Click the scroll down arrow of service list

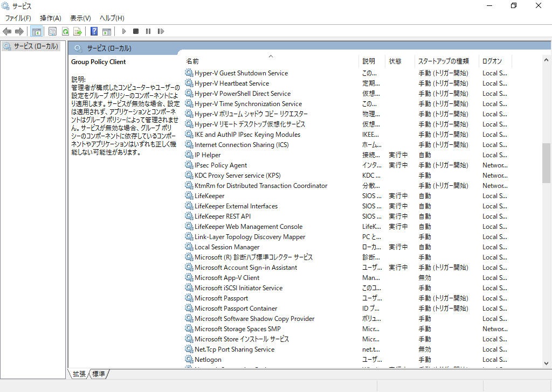pyautogui.click(x=547, y=363)
